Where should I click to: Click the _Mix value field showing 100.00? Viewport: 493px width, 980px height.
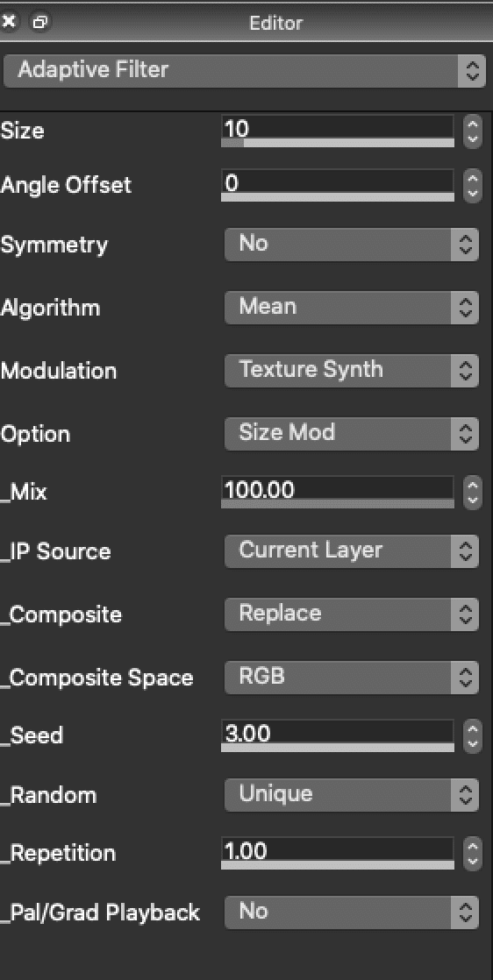[338, 489]
